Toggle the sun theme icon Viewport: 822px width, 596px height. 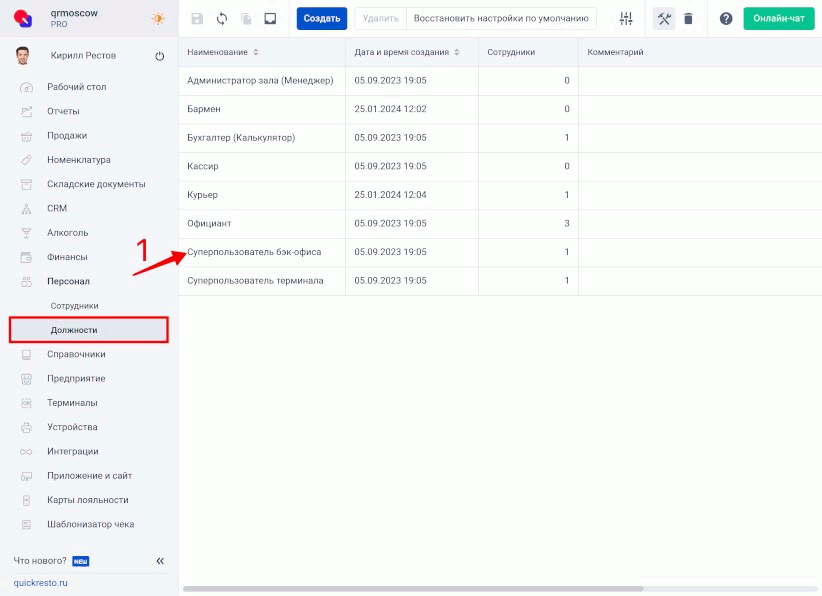[x=158, y=19]
